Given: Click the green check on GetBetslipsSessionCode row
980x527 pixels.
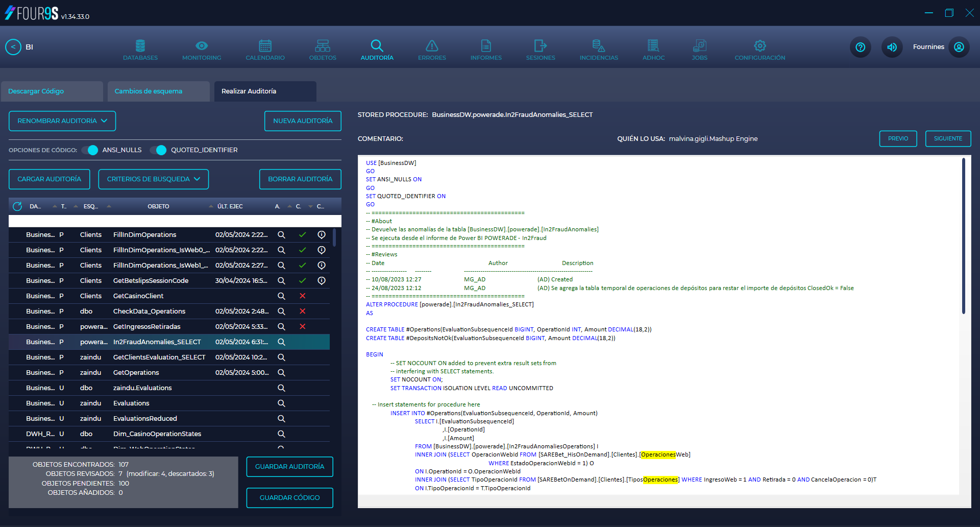Looking at the screenshot, I should point(302,280).
